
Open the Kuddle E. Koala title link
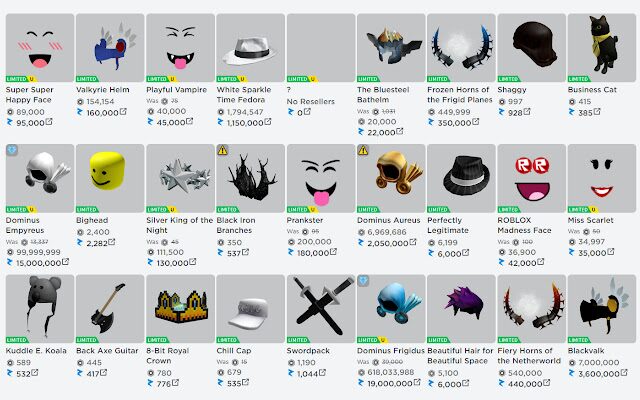(36, 350)
